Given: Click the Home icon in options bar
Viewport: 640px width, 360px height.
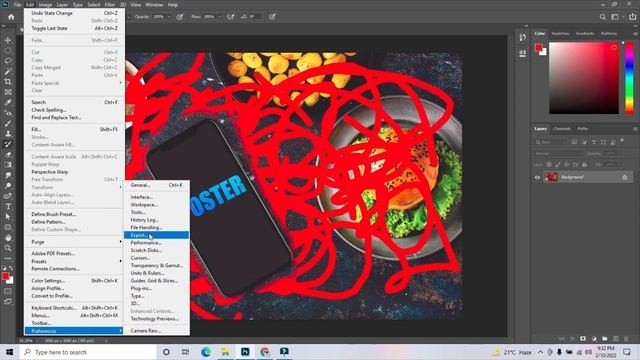Looking at the screenshot, I should point(11,17).
